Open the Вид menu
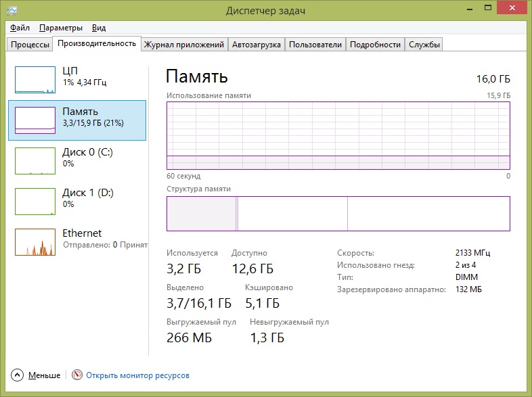The height and width of the screenshot is (397, 532). tap(99, 28)
